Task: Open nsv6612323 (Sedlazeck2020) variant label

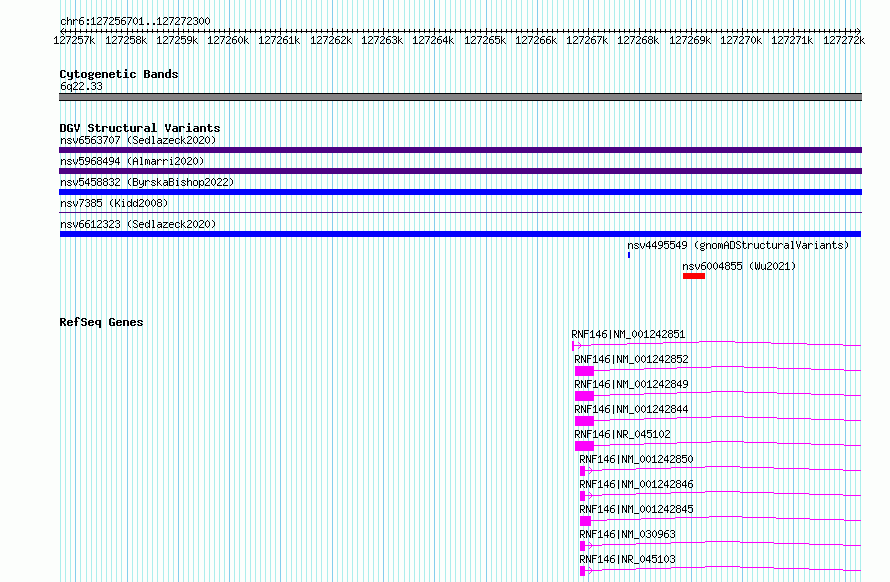Action: point(138,224)
